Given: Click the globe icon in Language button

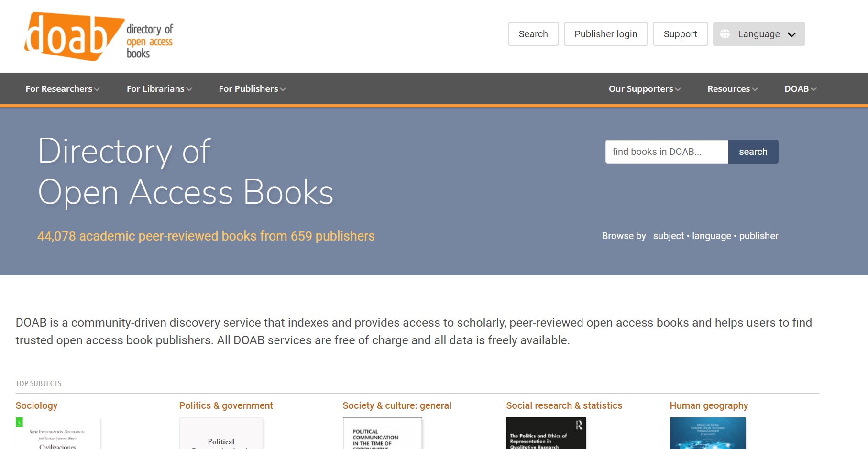Looking at the screenshot, I should pyautogui.click(x=725, y=34).
